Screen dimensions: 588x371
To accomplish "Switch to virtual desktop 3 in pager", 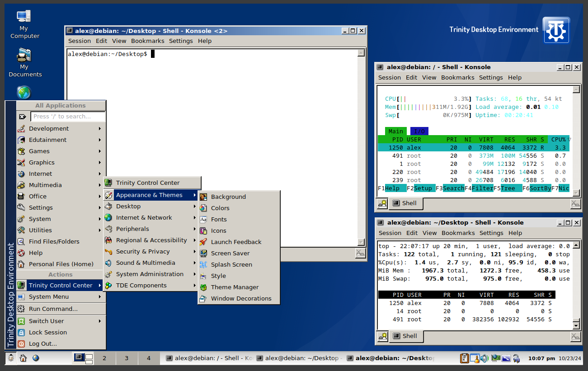I will pos(127,358).
